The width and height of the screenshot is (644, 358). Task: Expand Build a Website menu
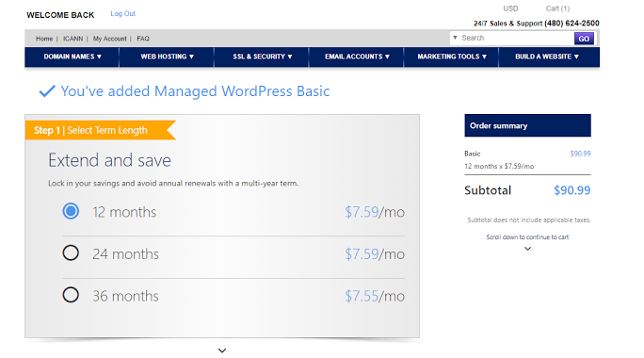(547, 57)
